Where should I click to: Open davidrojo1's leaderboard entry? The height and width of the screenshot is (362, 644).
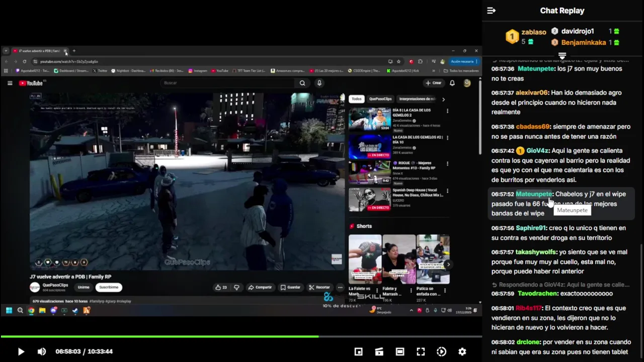pyautogui.click(x=585, y=31)
